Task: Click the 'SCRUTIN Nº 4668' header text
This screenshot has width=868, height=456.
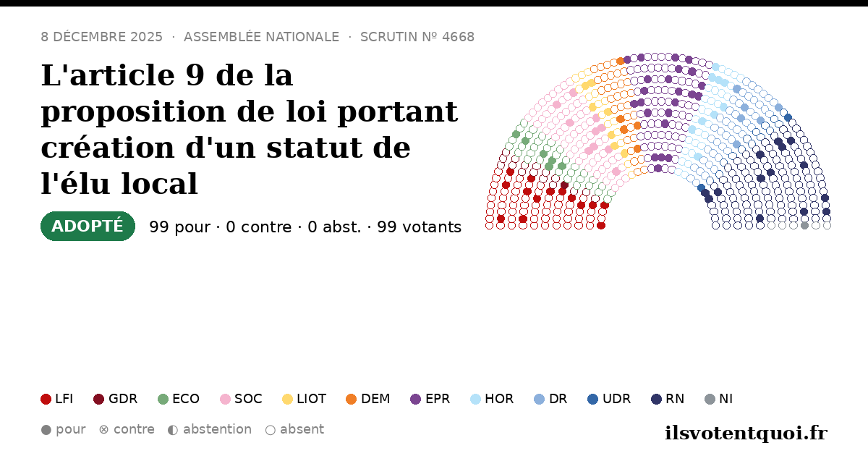Action: (x=417, y=37)
